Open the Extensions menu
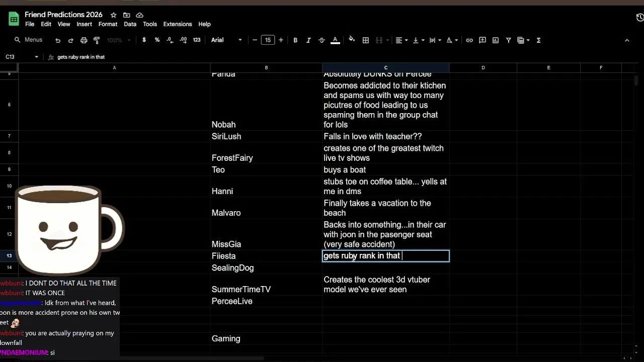Screen dimensions: 644x362 [178, 24]
